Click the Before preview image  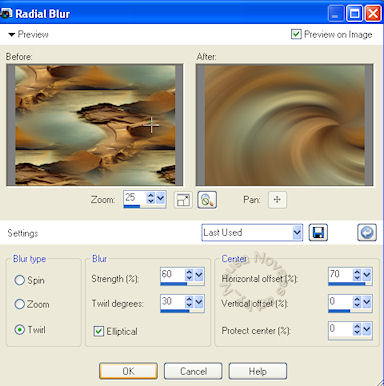click(95, 125)
